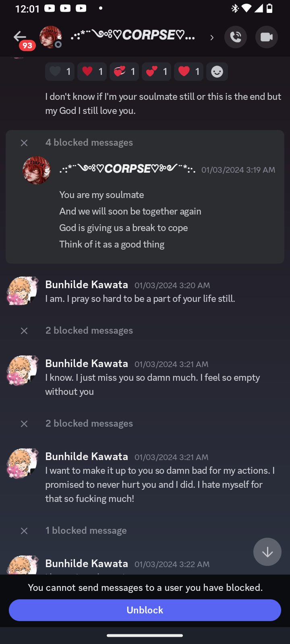Start a video call
Image resolution: width=290 pixels, height=644 pixels.
pyautogui.click(x=267, y=37)
